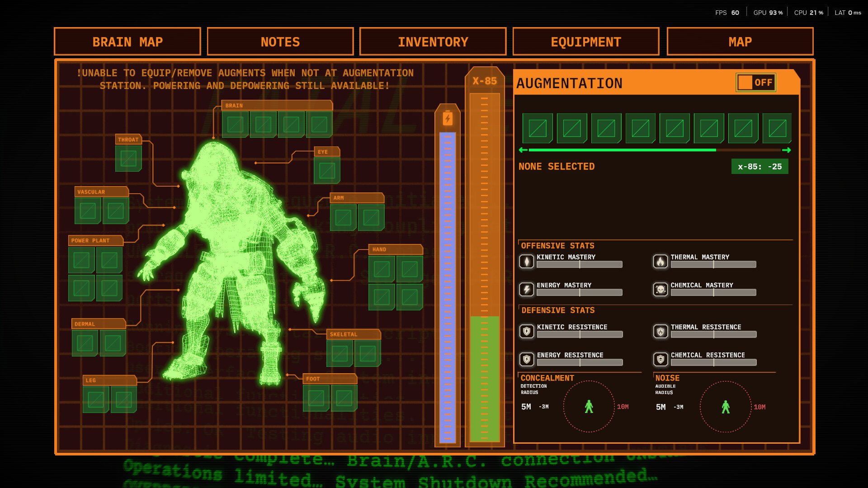Screen dimensions: 868x488
Task: Open the Brain Map tab
Action: 127,42
